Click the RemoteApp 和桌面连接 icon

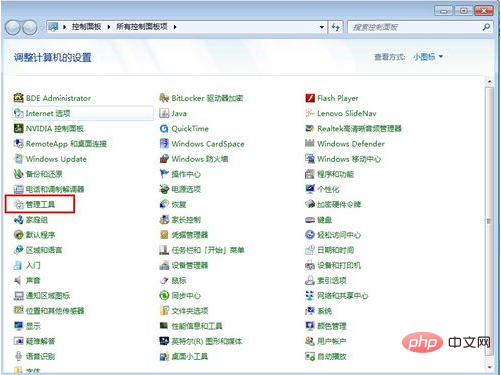click(18, 144)
